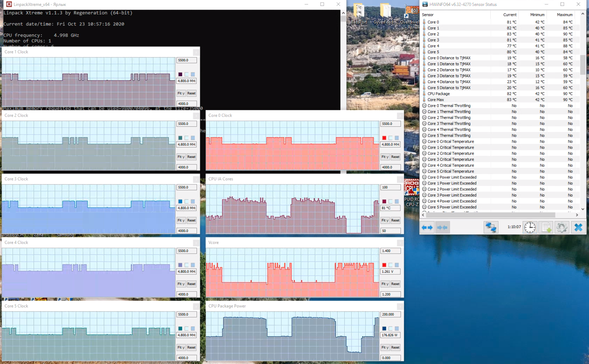The width and height of the screenshot is (589, 364).
Task: Click the greyed-out arrows icon in HWiNFO toolbar
Action: point(442,227)
